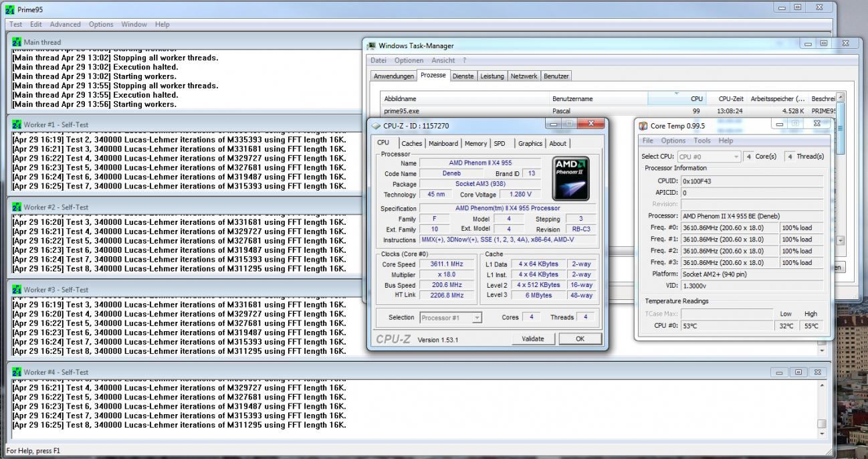
Task: Open the Graphics tab in CPU-Z
Action: coord(530,143)
